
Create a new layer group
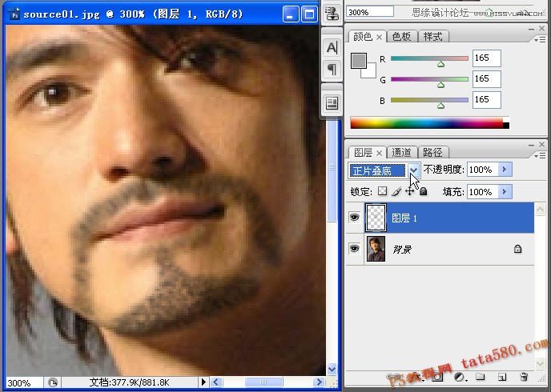480,378
